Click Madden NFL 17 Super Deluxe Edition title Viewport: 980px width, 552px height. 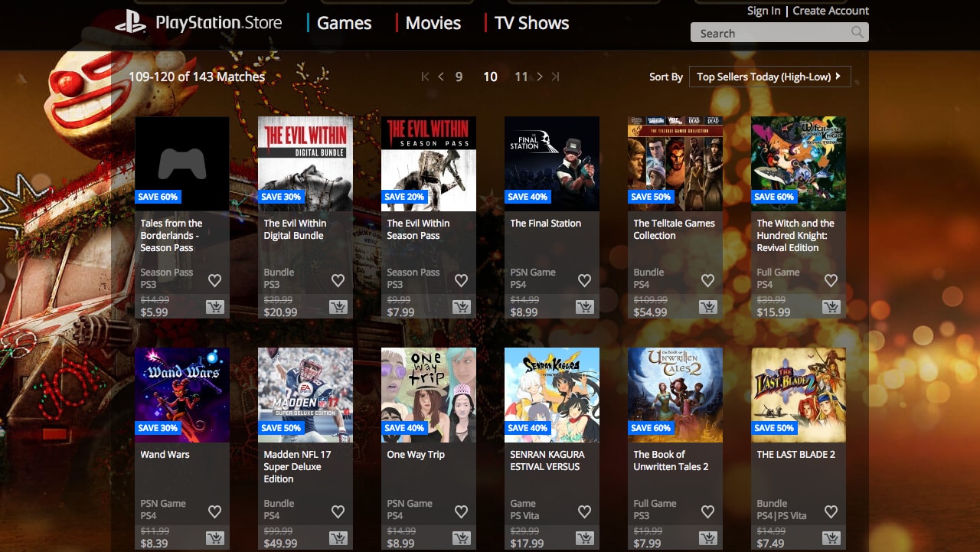(x=297, y=467)
